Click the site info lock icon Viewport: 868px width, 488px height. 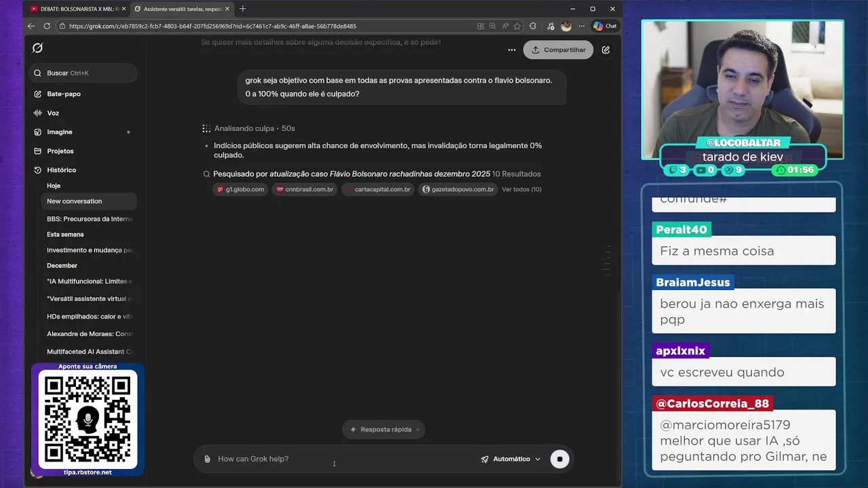(62, 26)
